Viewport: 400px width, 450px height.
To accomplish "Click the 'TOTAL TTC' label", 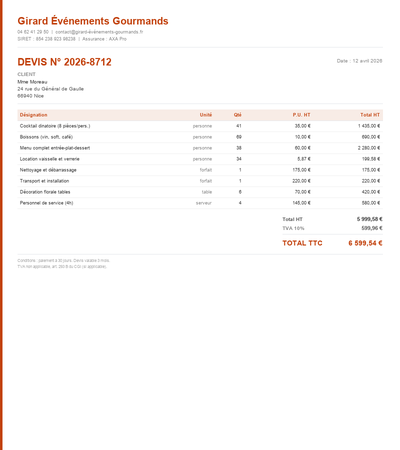I will [x=302, y=243].
